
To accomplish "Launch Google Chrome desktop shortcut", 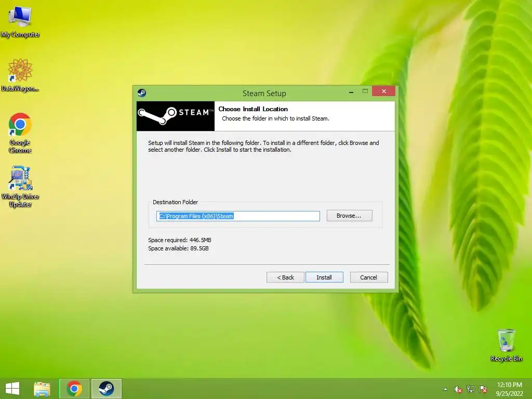I will 20,133.
